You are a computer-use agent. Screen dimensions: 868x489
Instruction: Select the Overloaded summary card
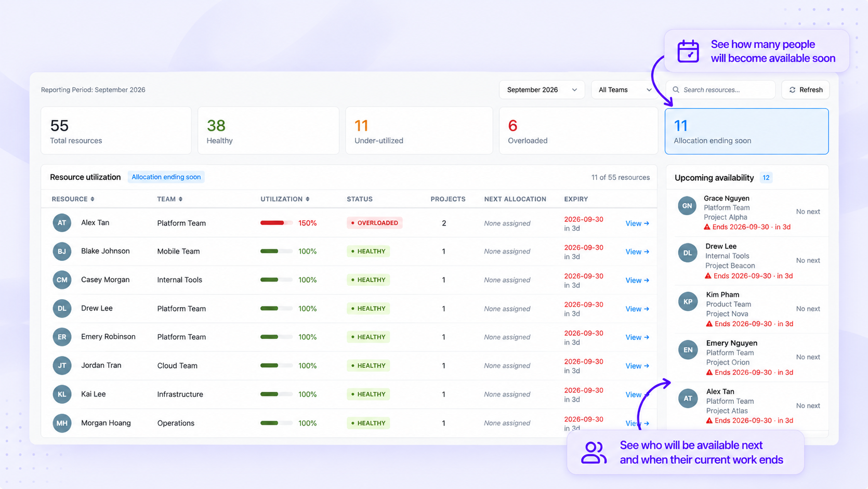click(x=578, y=130)
